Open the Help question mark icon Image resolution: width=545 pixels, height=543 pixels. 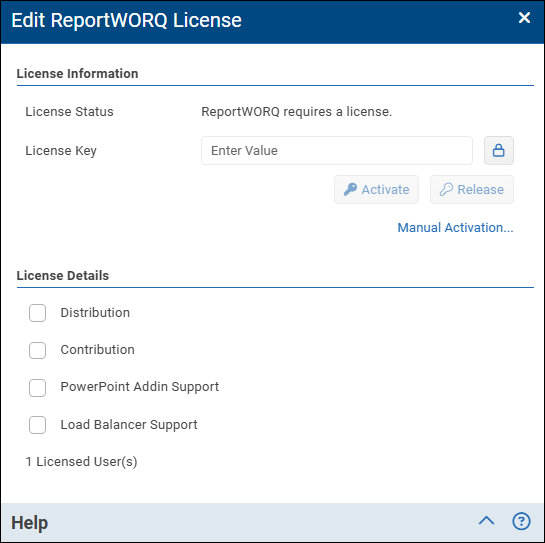pyautogui.click(x=521, y=521)
